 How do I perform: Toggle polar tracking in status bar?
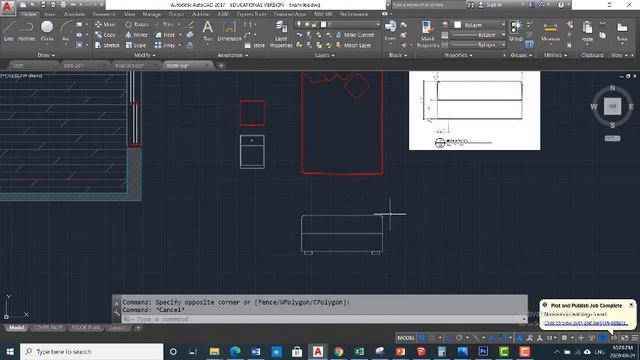(x=459, y=338)
